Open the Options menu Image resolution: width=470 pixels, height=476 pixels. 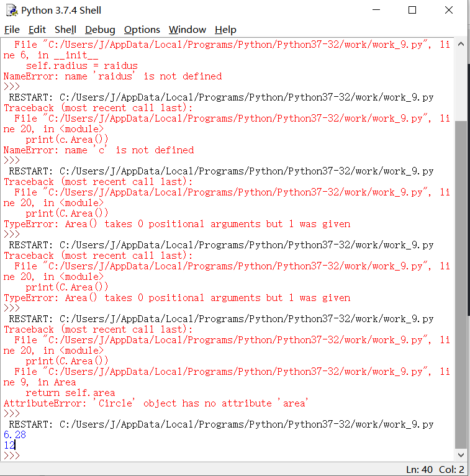pyautogui.click(x=142, y=30)
